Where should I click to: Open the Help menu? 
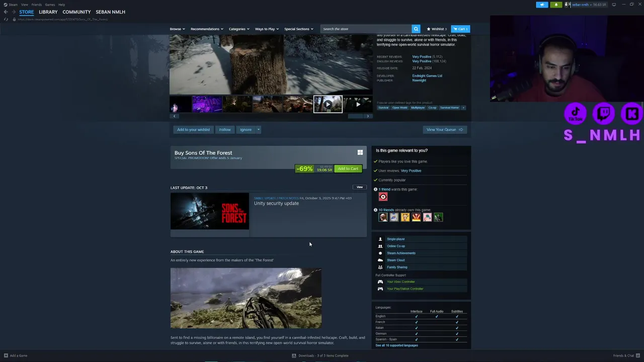tap(61, 5)
